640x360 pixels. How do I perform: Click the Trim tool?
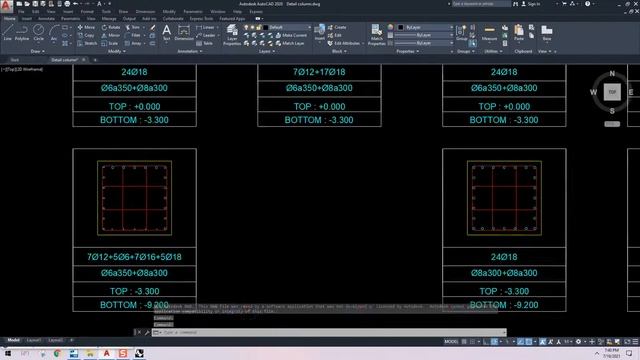132,27
